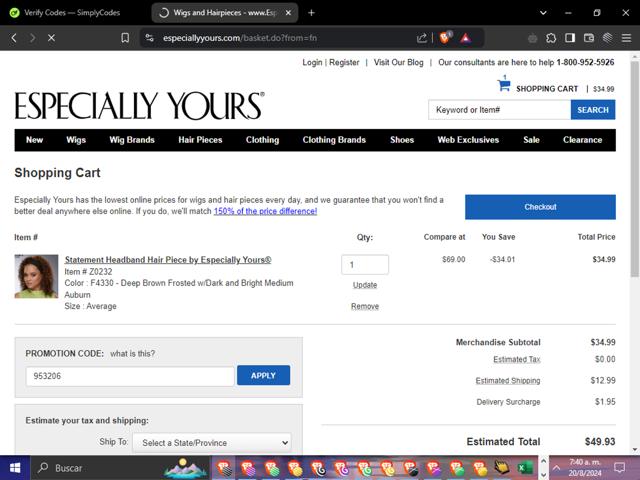
Task: Click the Update quantity link
Action: (x=365, y=285)
